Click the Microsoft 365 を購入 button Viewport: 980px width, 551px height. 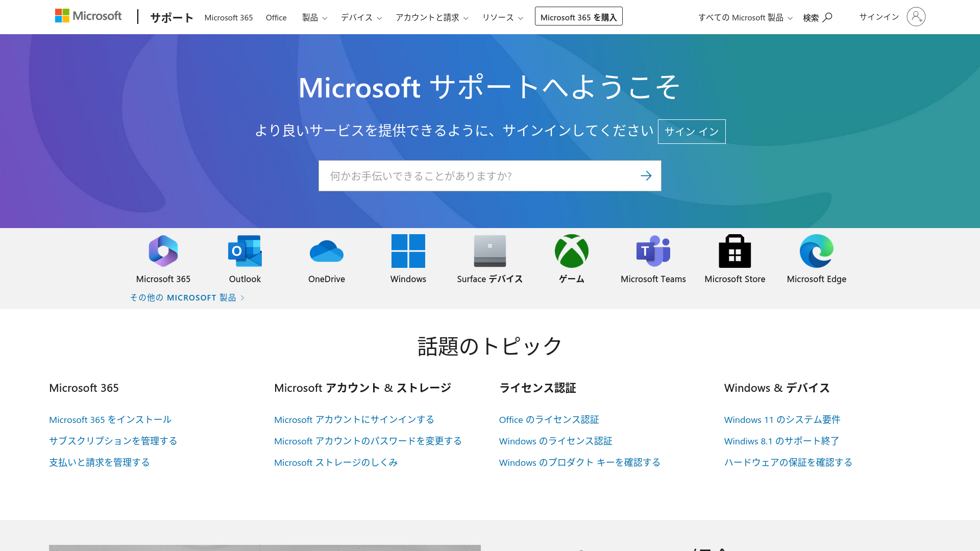(578, 16)
